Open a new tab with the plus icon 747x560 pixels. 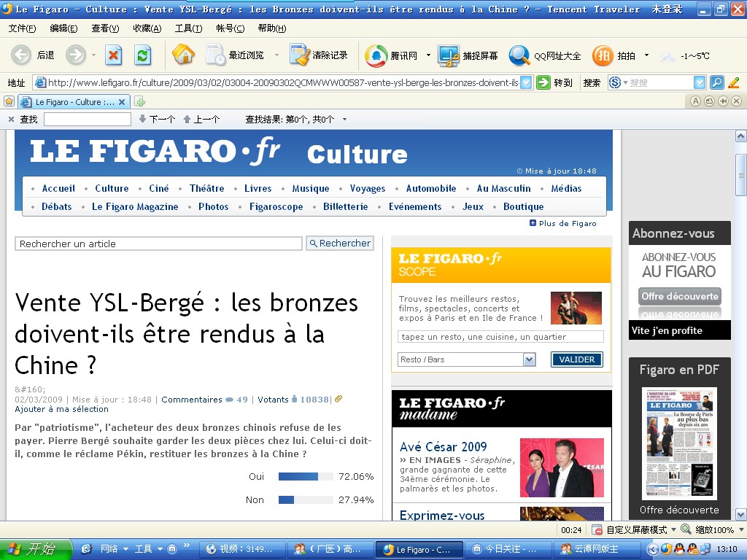pos(139,101)
